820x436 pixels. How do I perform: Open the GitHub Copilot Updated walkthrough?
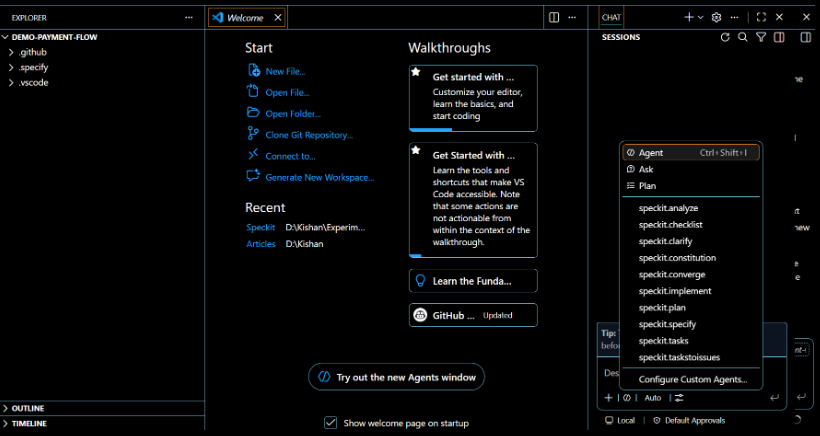point(473,315)
